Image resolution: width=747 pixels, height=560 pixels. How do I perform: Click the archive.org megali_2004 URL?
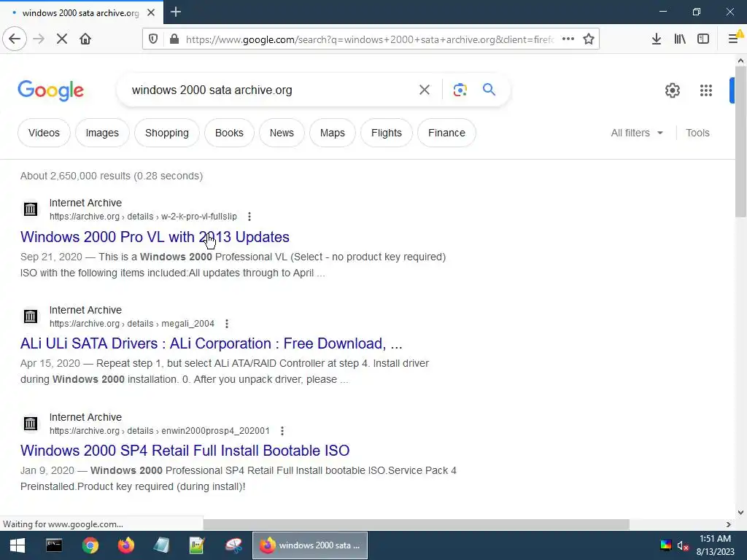point(132,324)
